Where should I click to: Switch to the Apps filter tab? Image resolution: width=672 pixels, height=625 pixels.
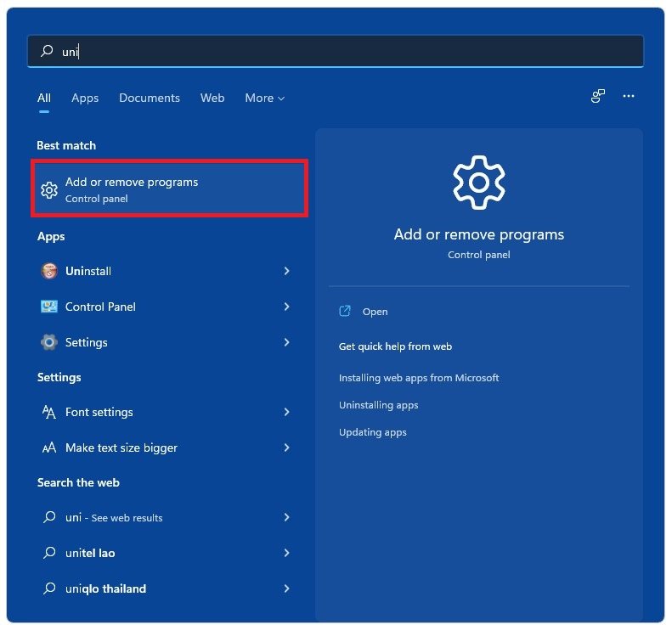[85, 98]
